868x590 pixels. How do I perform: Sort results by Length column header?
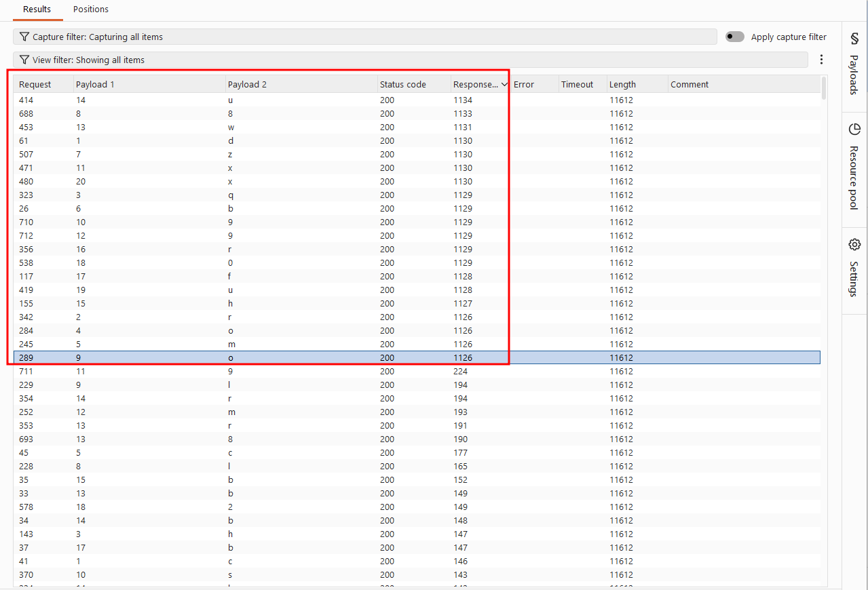point(622,85)
